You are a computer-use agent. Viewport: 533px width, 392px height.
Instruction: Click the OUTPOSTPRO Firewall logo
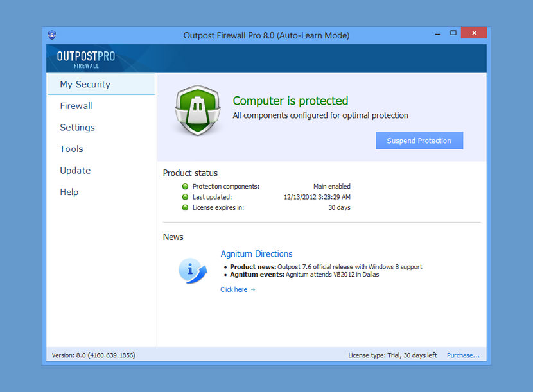click(86, 59)
